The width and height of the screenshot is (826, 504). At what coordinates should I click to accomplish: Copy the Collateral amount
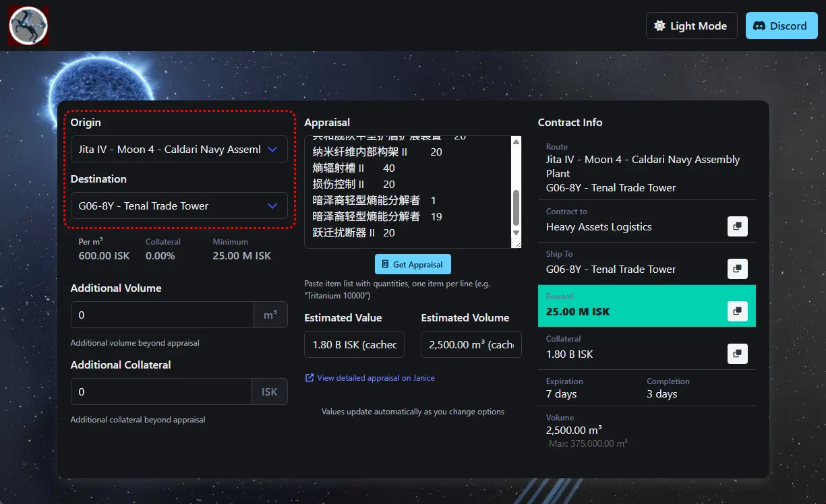pos(737,354)
